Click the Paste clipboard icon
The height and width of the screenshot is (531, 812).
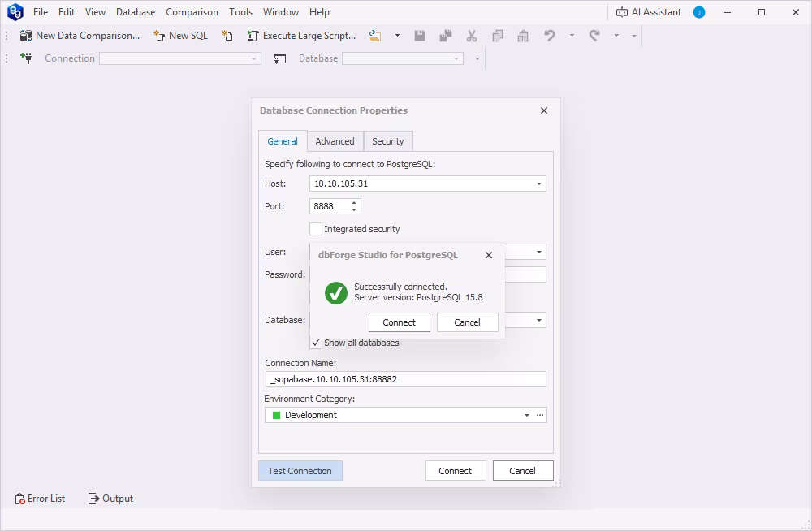(x=523, y=36)
